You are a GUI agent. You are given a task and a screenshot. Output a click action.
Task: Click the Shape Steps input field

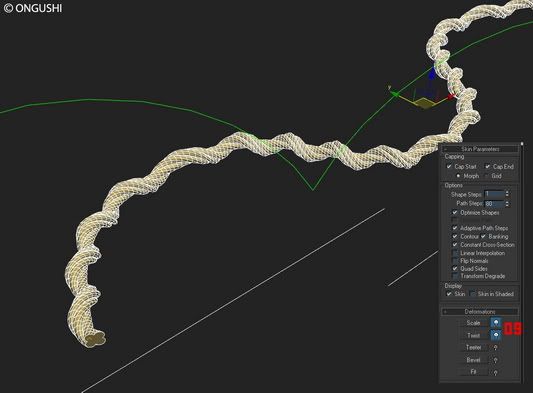coord(494,194)
